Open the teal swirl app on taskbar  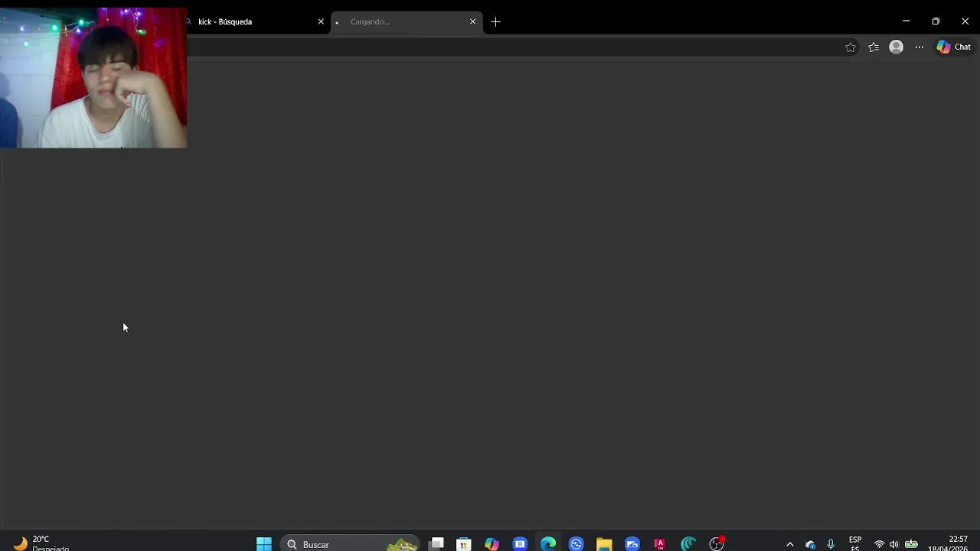pyautogui.click(x=688, y=544)
